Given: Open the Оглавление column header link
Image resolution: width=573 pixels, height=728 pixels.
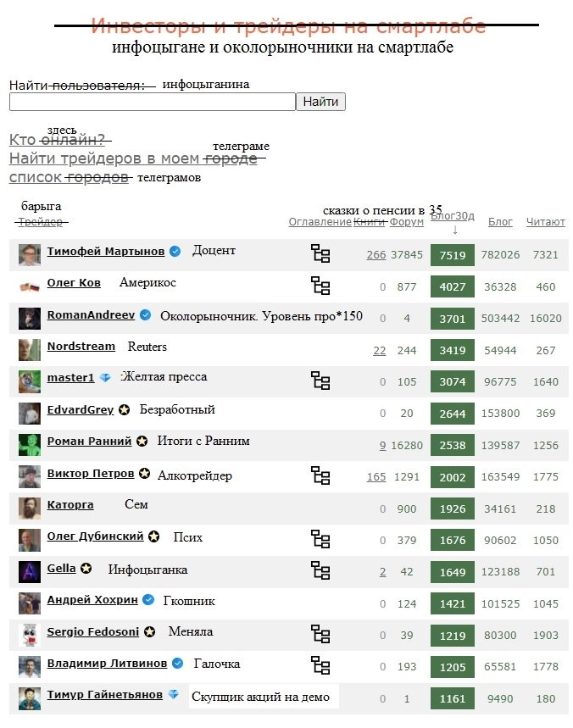Looking at the screenshot, I should click(x=320, y=222).
